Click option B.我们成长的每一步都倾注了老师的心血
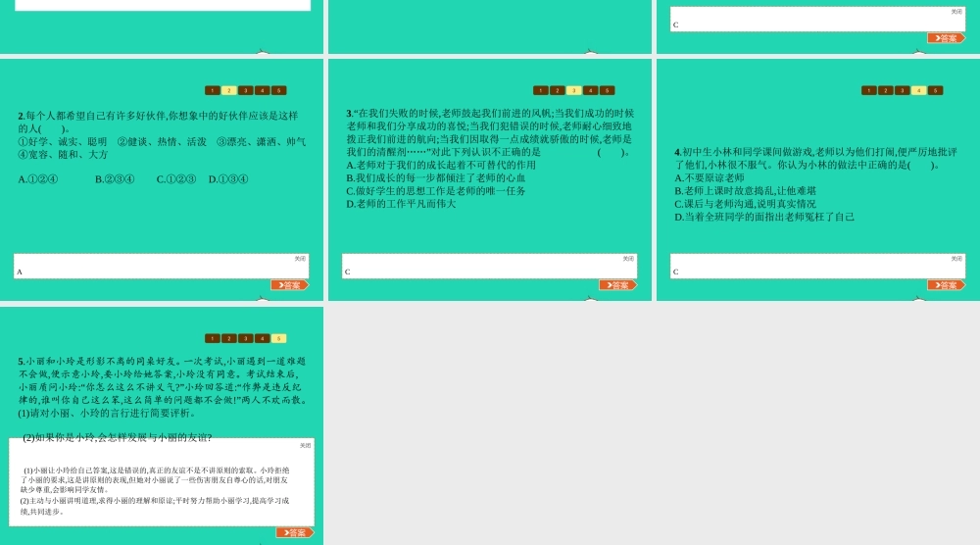 [x=436, y=178]
